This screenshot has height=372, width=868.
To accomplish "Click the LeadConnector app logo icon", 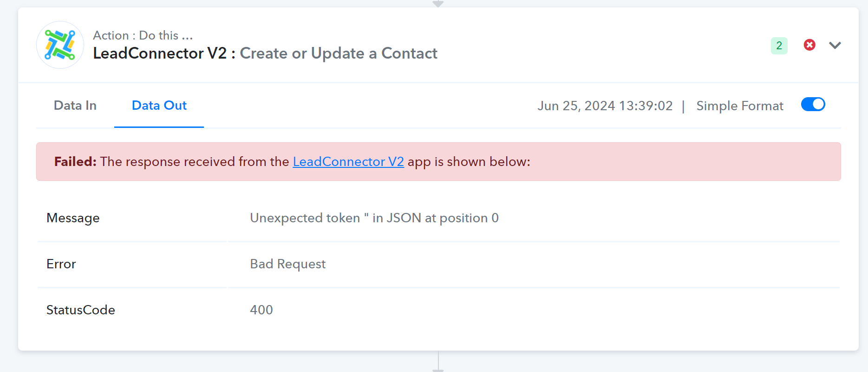I will tap(60, 45).
